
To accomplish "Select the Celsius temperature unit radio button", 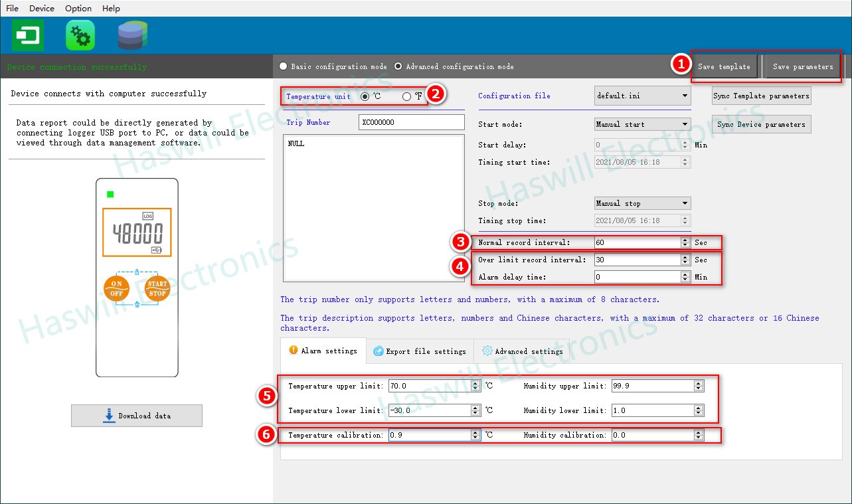I will (x=365, y=96).
